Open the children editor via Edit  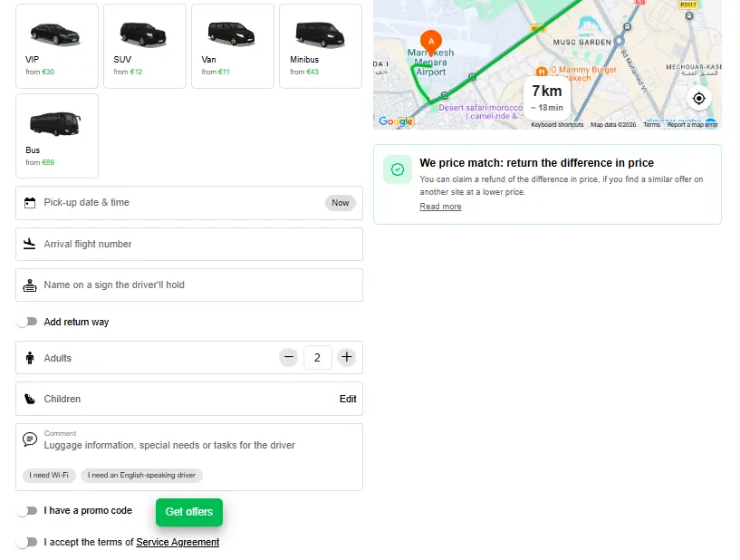click(x=348, y=399)
